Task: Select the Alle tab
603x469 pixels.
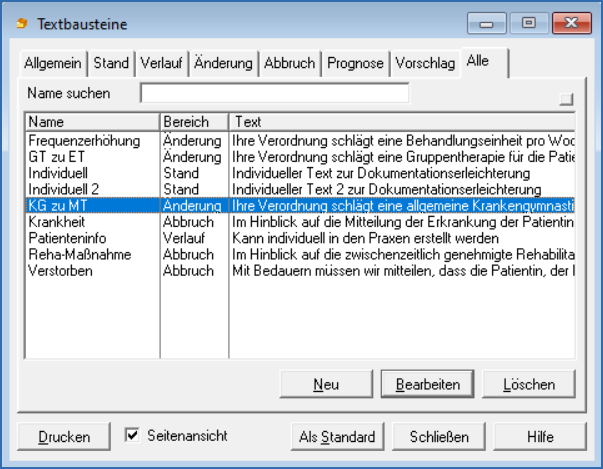Action: click(485, 62)
